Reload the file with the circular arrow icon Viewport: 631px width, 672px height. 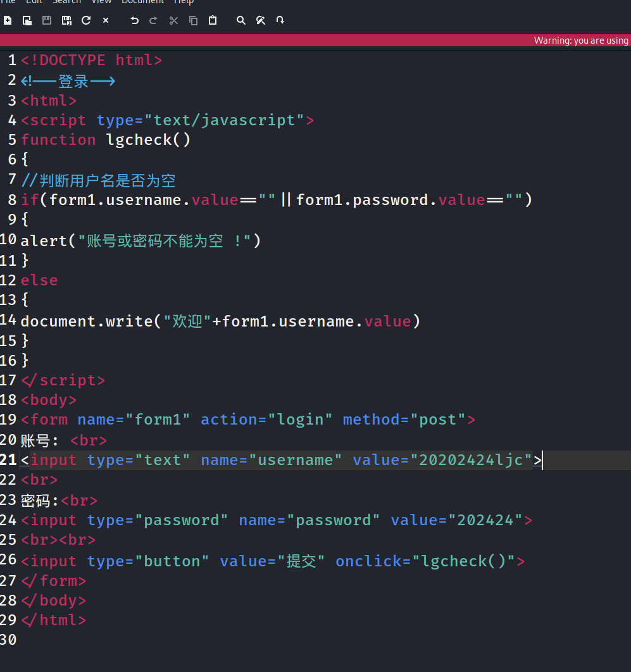(x=86, y=20)
